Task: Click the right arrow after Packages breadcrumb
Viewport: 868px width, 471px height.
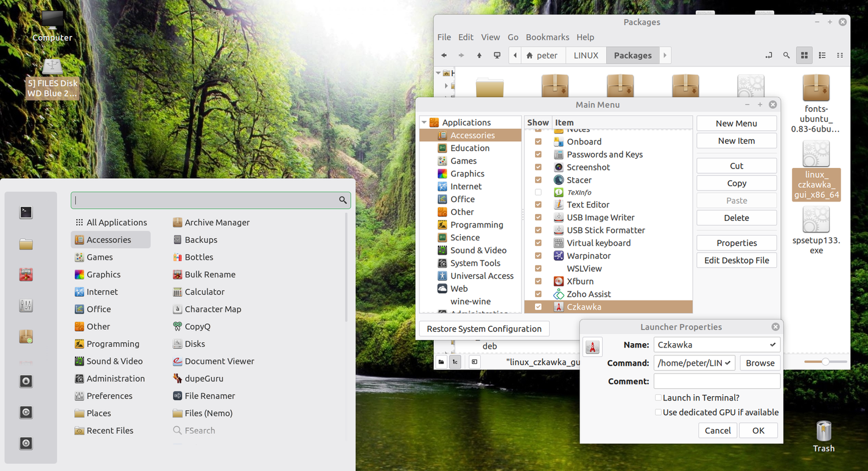Action: click(x=665, y=55)
